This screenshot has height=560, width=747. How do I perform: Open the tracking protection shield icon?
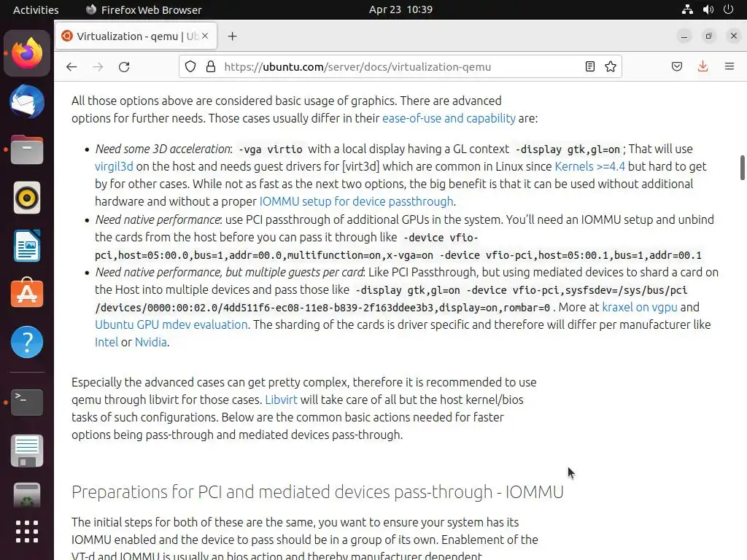(190, 66)
